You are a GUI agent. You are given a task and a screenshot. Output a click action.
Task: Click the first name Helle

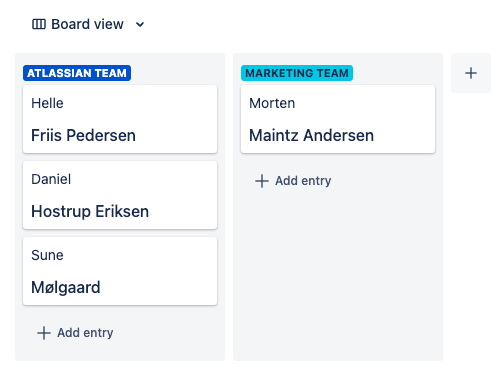47,103
